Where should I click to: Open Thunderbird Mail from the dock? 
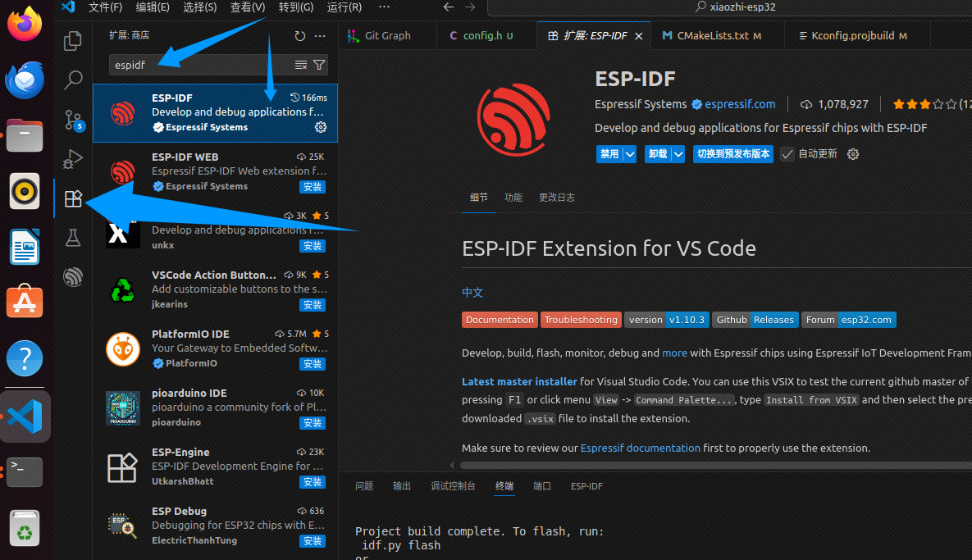25,80
